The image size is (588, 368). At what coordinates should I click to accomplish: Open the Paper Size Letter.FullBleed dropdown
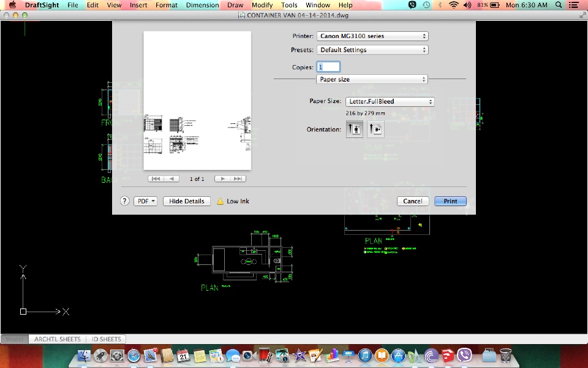(x=390, y=101)
